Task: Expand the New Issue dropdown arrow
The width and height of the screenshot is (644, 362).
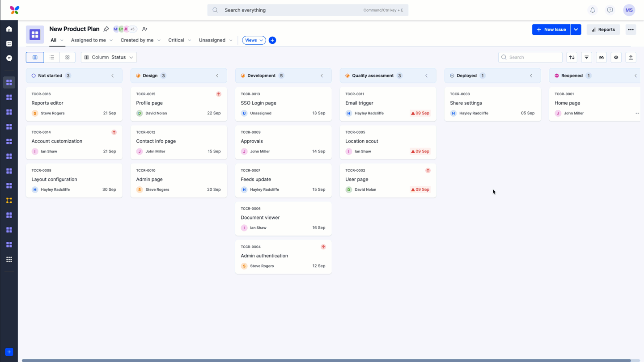Action: point(576,29)
